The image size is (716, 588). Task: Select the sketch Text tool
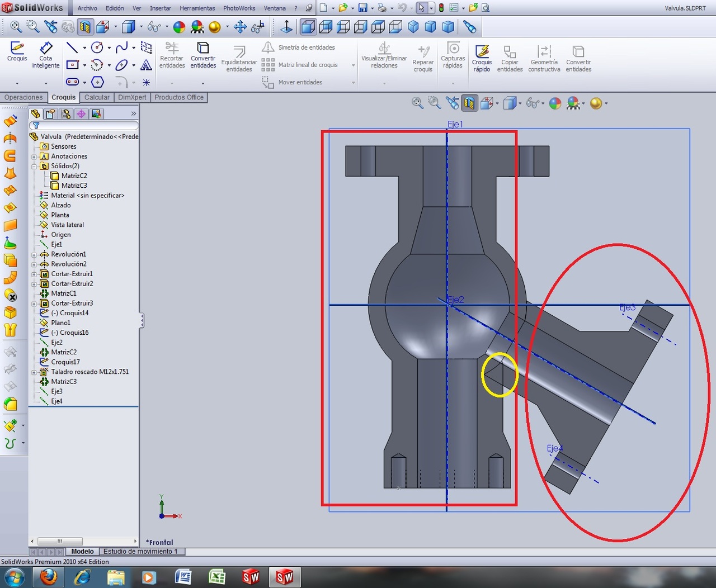(x=146, y=65)
